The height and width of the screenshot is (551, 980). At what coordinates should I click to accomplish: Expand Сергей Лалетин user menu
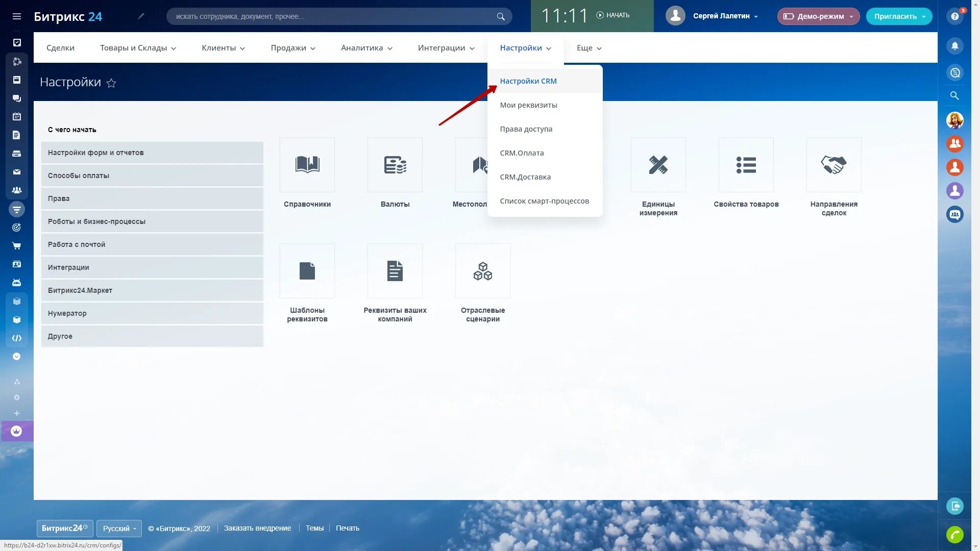[725, 16]
